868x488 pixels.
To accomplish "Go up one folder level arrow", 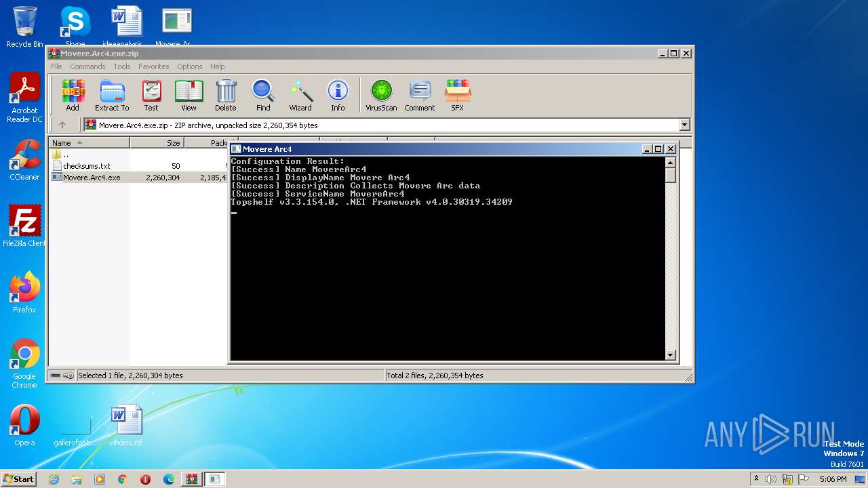I will (62, 125).
